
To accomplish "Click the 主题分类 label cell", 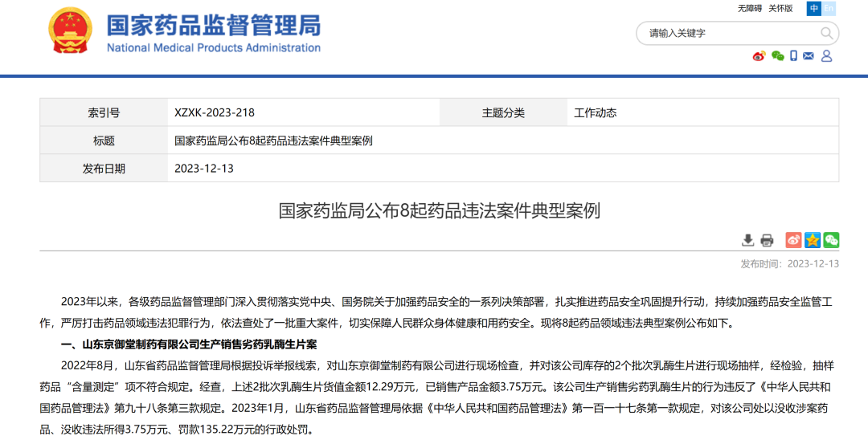I will point(503,112).
